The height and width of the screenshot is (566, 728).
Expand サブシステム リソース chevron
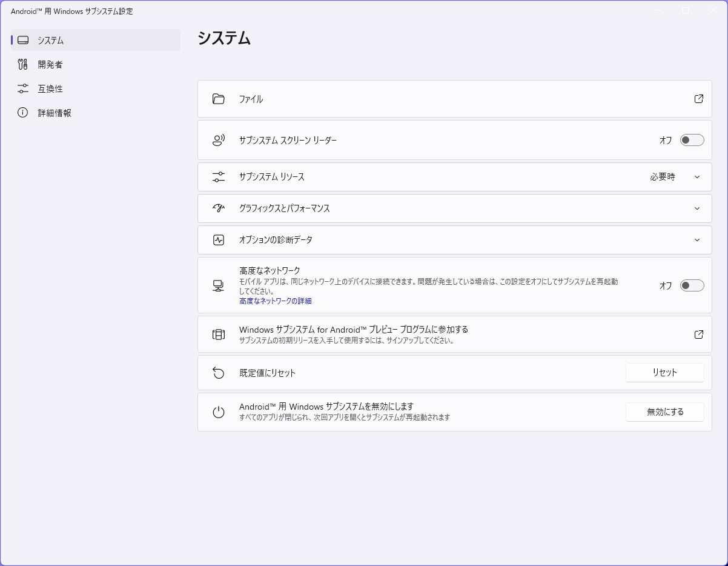coord(697,177)
